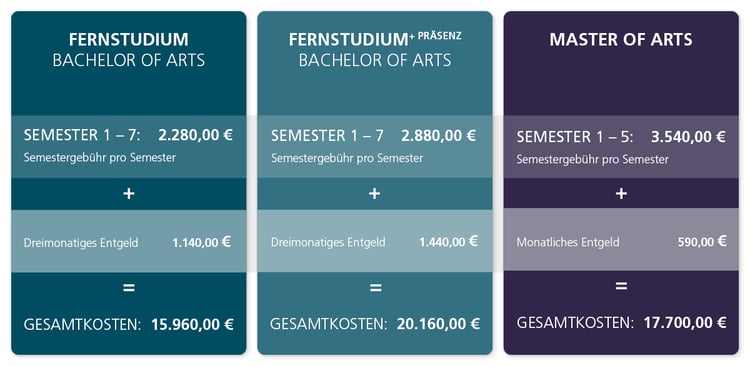Click the 2.880,00 € semester fee

click(438, 136)
